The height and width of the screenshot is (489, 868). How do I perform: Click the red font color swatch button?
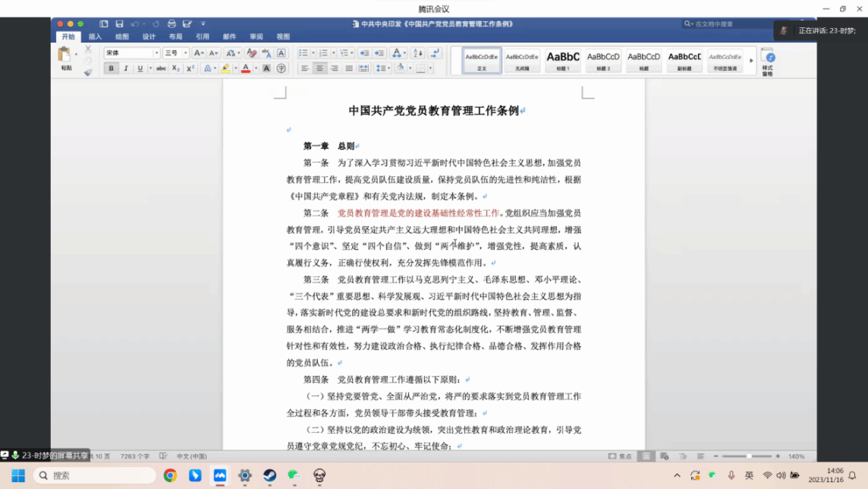pos(245,68)
